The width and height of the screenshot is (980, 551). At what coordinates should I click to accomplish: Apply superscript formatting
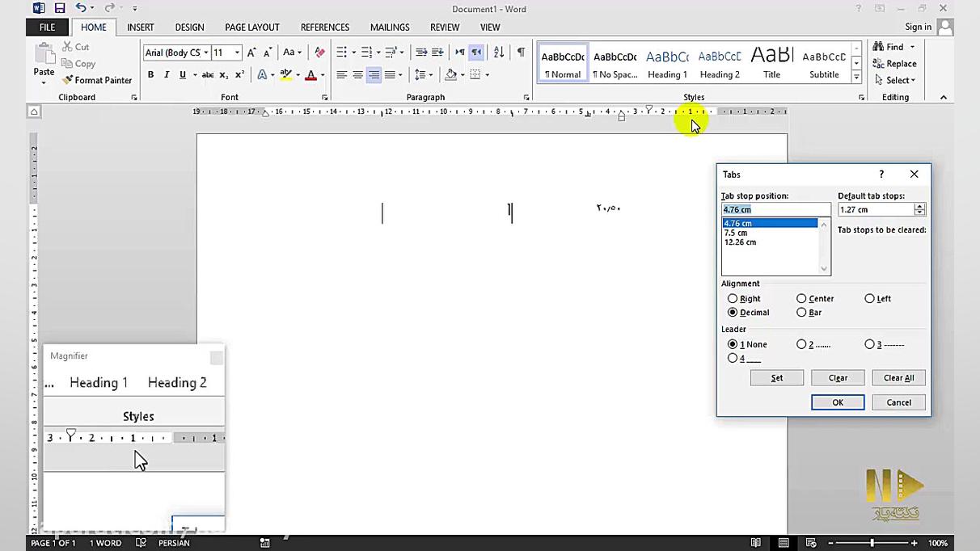coord(239,75)
